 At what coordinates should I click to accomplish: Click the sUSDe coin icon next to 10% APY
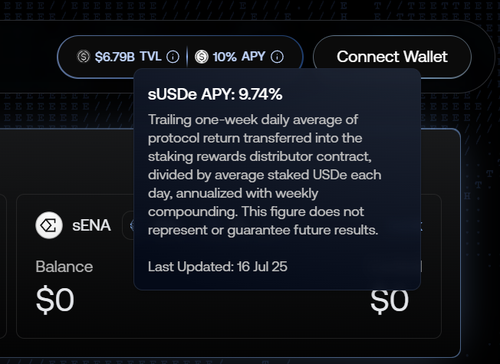[202, 57]
